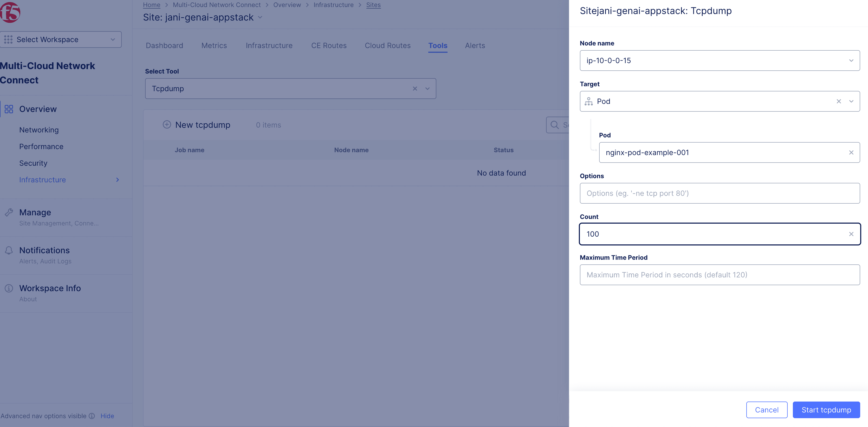
Task: Click the workspace grid dots icon
Action: (8, 39)
